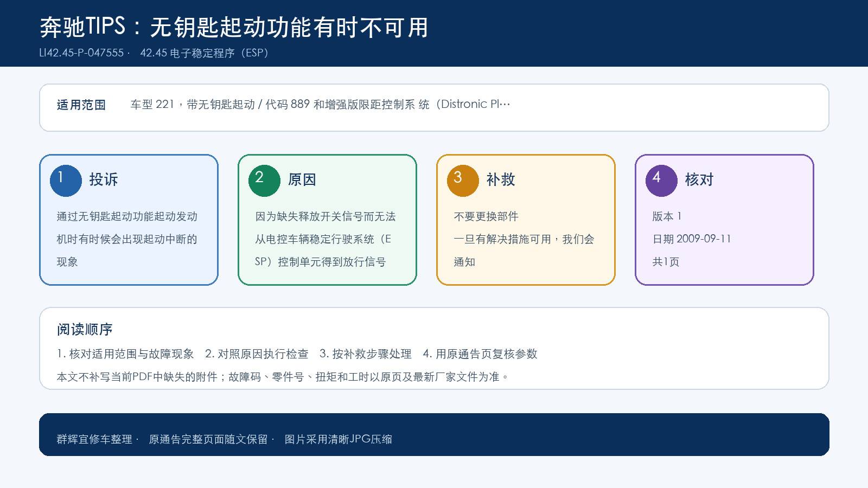Click the text 不要更换部件
868x488 pixels.
pos(486,216)
